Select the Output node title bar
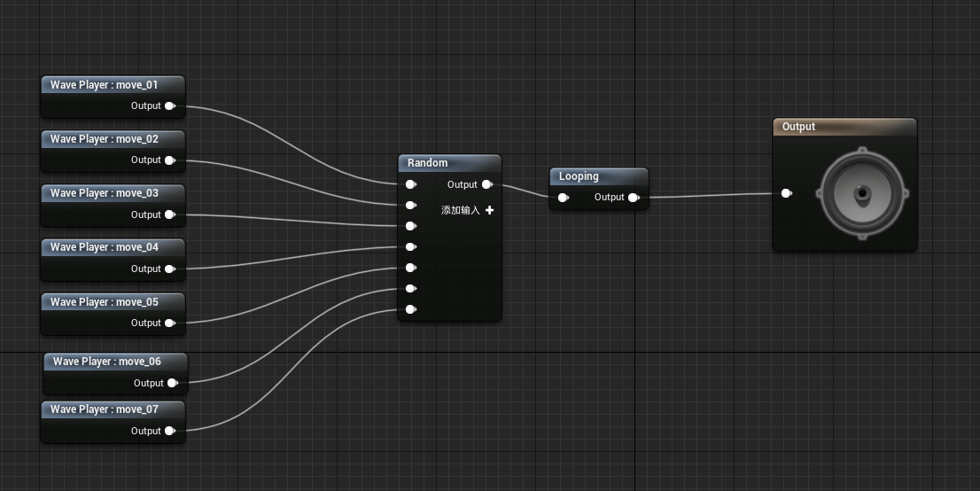The image size is (980, 491). pos(844,127)
